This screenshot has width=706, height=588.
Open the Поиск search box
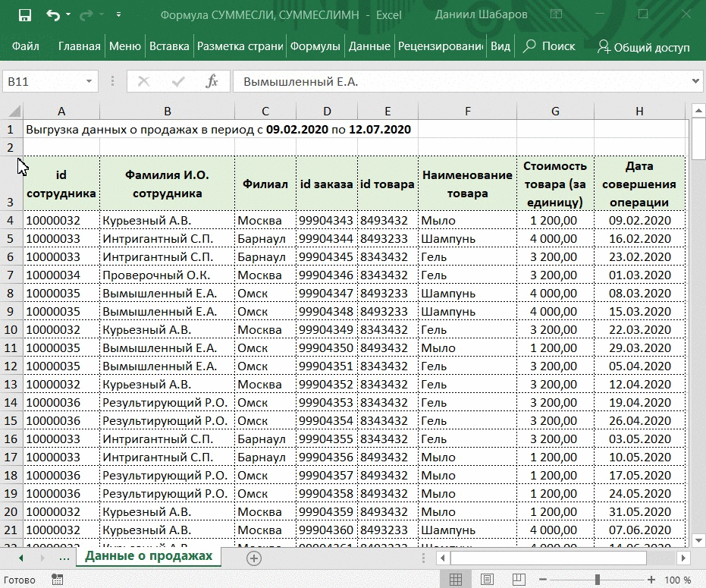[x=549, y=46]
